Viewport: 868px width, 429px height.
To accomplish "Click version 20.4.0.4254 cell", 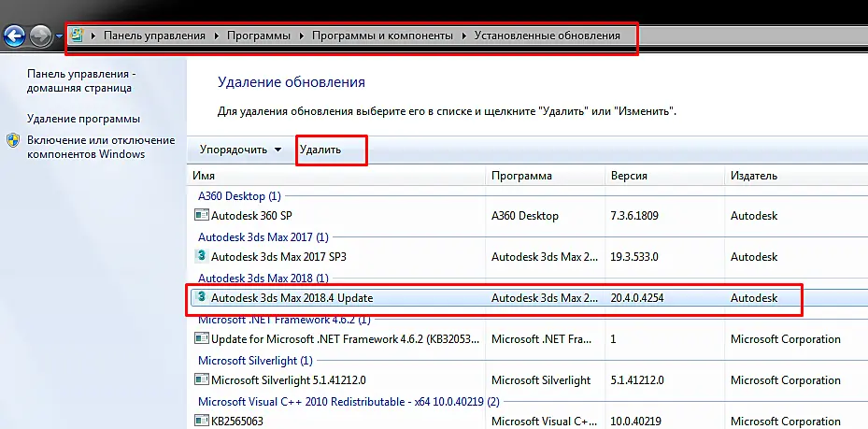I will coord(637,298).
